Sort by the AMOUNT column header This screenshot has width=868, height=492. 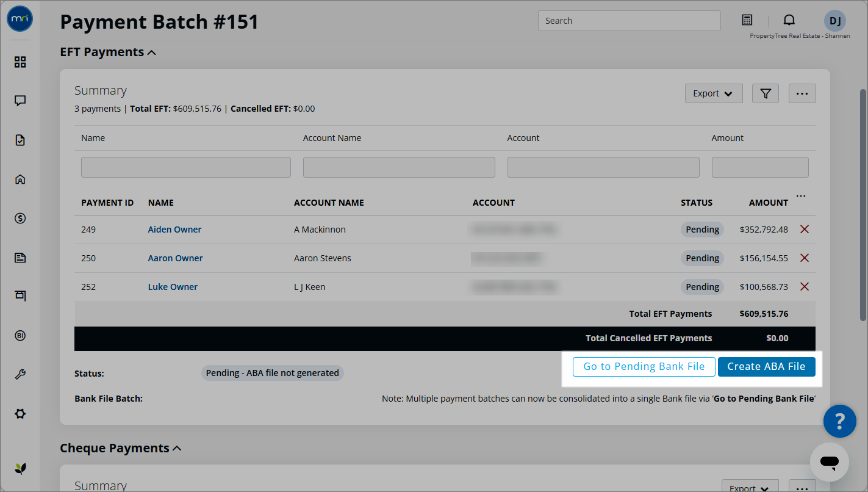coord(769,203)
